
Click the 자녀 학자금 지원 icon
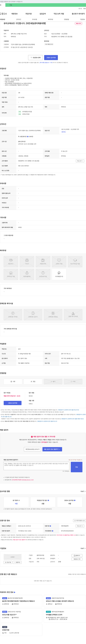pos(75,262)
